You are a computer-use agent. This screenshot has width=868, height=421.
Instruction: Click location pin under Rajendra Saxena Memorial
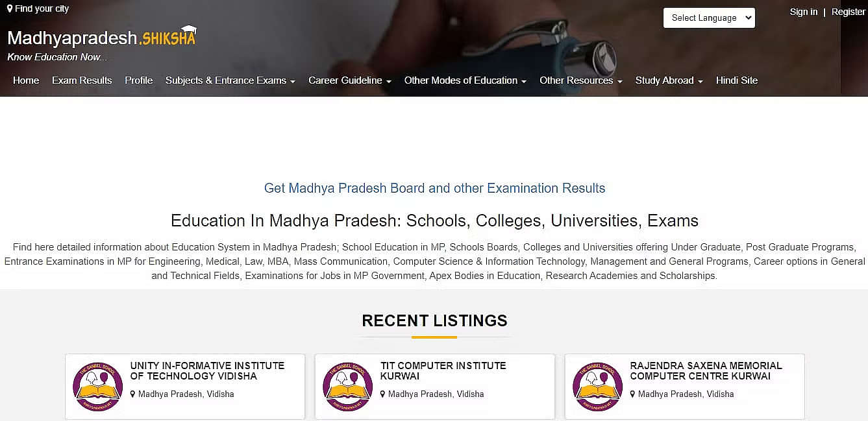pyautogui.click(x=633, y=394)
